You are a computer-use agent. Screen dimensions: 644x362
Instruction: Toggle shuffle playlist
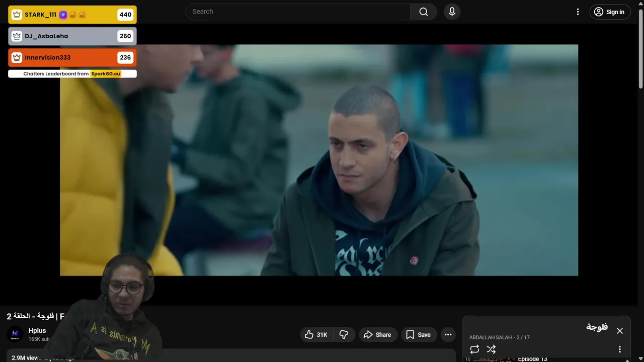491,349
